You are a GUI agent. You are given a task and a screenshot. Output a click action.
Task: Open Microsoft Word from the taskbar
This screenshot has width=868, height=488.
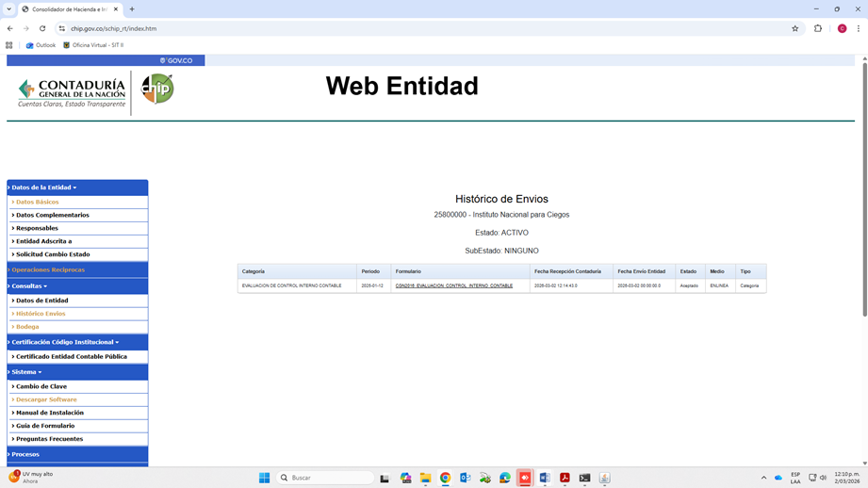point(545,478)
